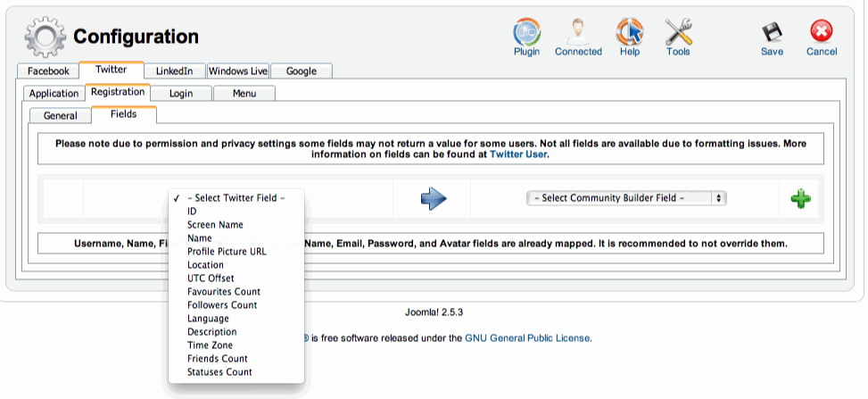The height and width of the screenshot is (399, 868).
Task: Open the Twitter User link
Action: [x=518, y=154]
